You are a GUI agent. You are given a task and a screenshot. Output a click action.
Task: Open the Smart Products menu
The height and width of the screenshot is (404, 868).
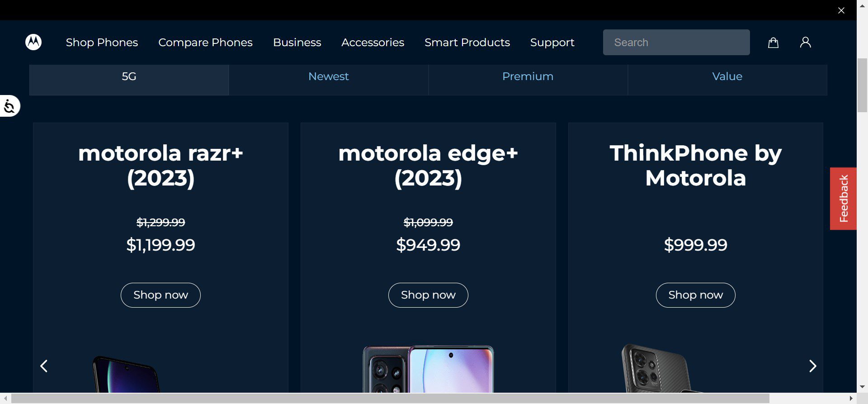click(x=467, y=43)
